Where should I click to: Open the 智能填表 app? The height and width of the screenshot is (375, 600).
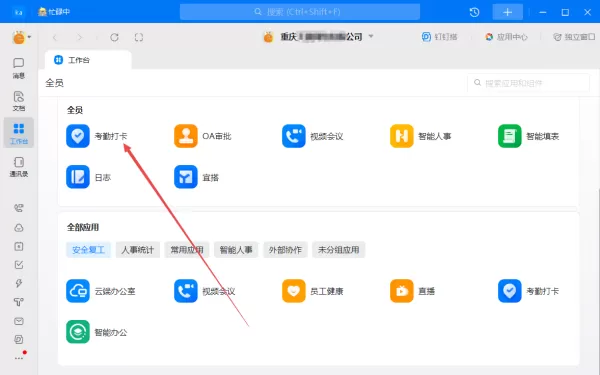[528, 136]
